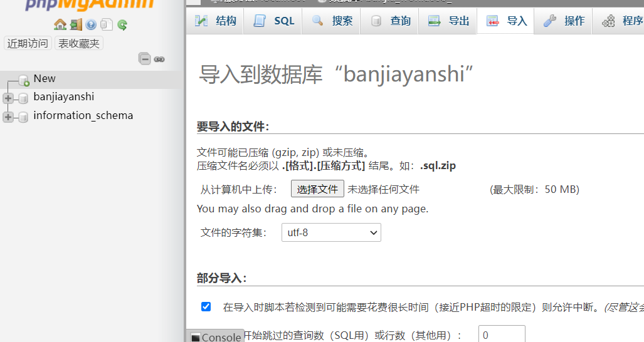
Task: Click the New database icon in the tree
Action: [24, 80]
